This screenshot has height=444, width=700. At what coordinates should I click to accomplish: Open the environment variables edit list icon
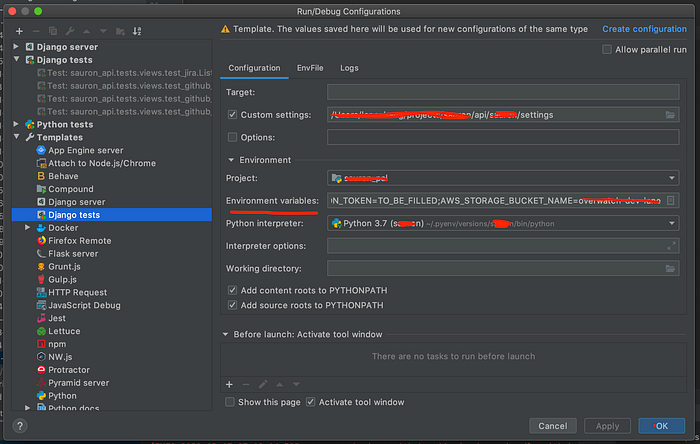[x=670, y=200]
